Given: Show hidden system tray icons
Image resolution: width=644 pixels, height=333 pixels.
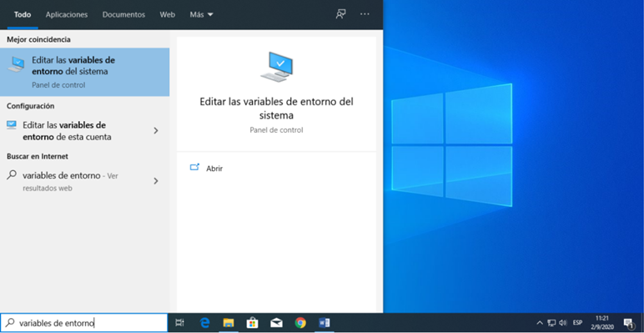Looking at the screenshot, I should [x=540, y=323].
